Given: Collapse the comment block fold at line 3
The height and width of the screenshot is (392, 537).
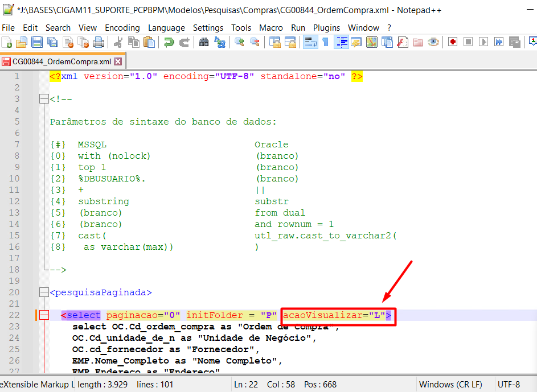Looking at the screenshot, I should click(44, 99).
